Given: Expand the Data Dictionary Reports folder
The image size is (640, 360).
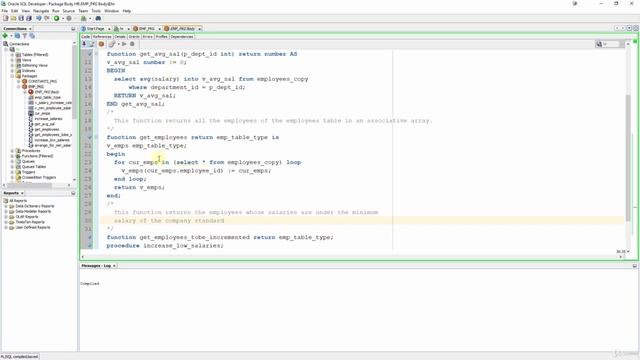Looking at the screenshot, I should [6, 206].
